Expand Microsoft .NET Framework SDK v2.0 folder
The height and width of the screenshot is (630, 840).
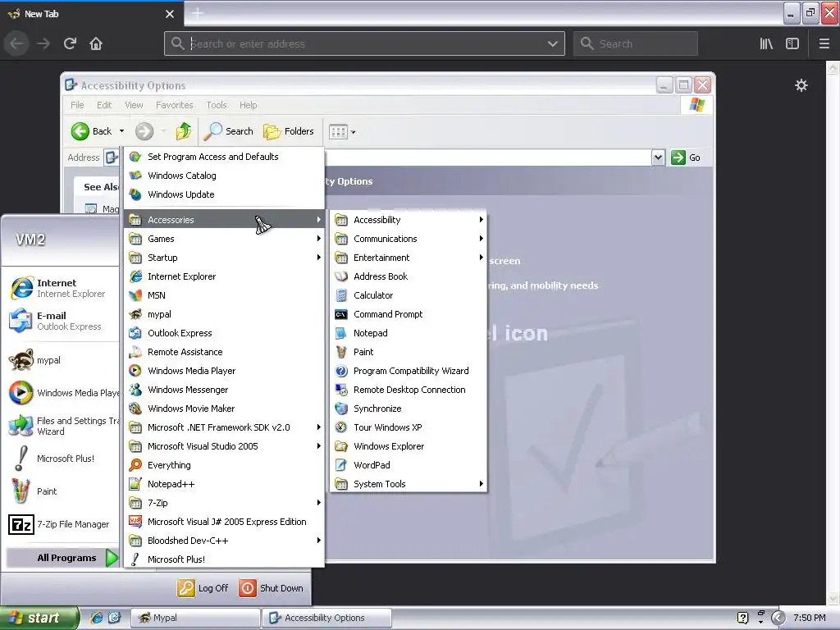(224, 427)
